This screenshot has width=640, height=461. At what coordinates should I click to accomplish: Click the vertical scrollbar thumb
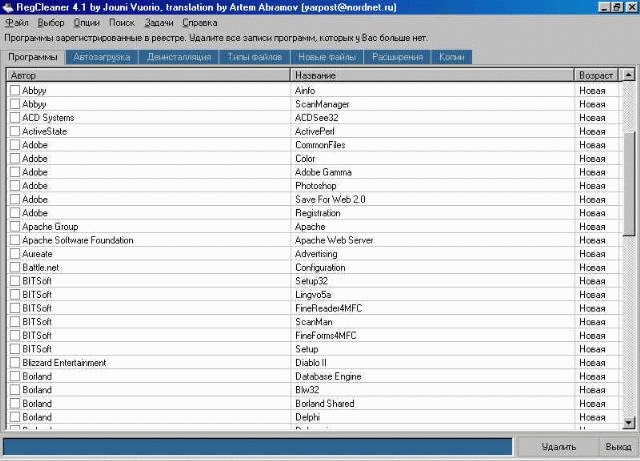pyautogui.click(x=629, y=184)
